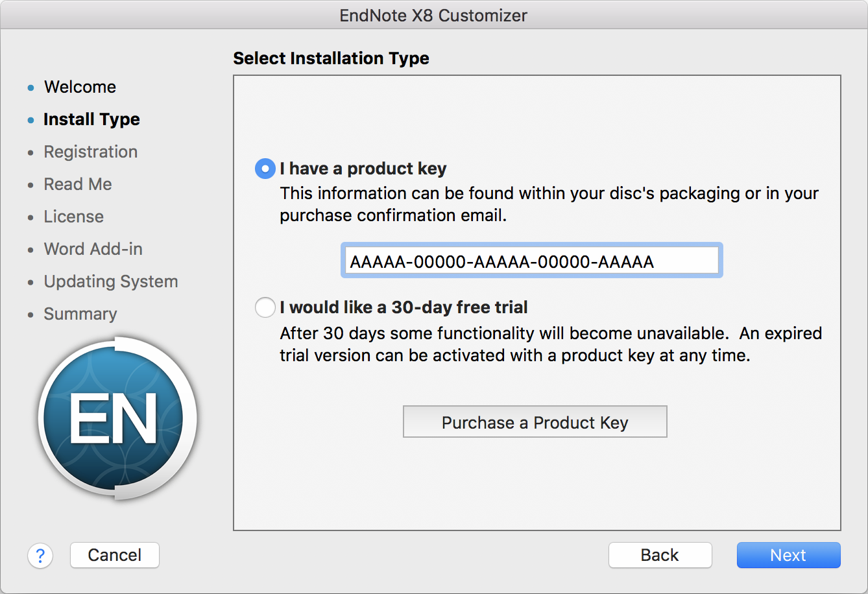Click the product key input field

coord(531,261)
